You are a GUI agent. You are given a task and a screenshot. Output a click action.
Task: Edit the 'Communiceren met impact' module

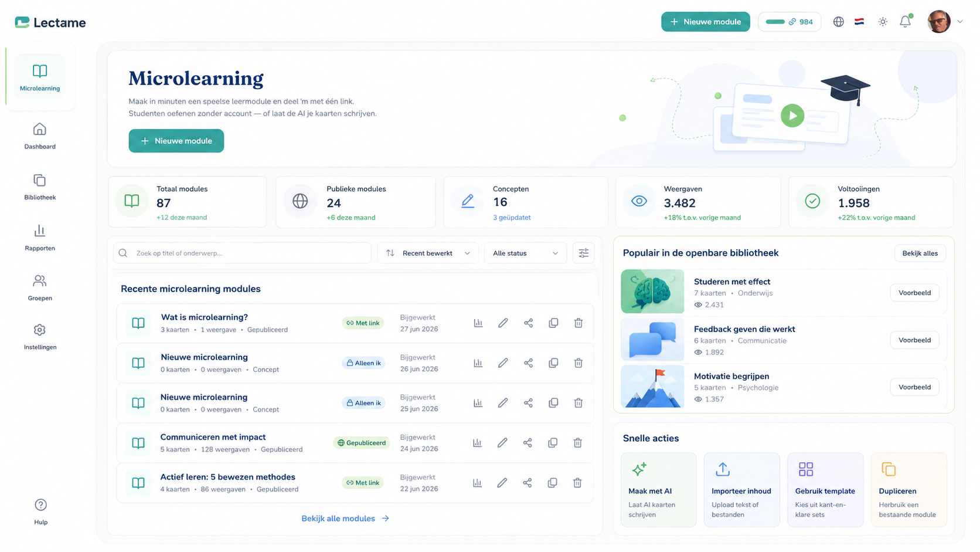[502, 443]
